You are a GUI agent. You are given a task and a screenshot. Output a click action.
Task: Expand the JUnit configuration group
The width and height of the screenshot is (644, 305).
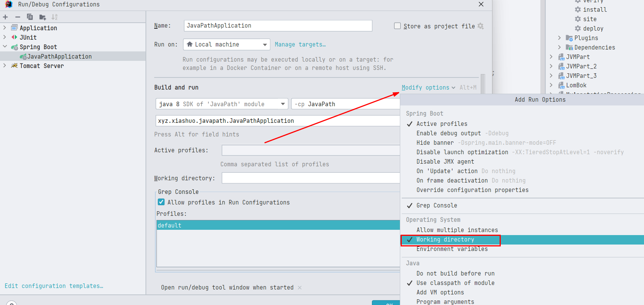coord(5,37)
